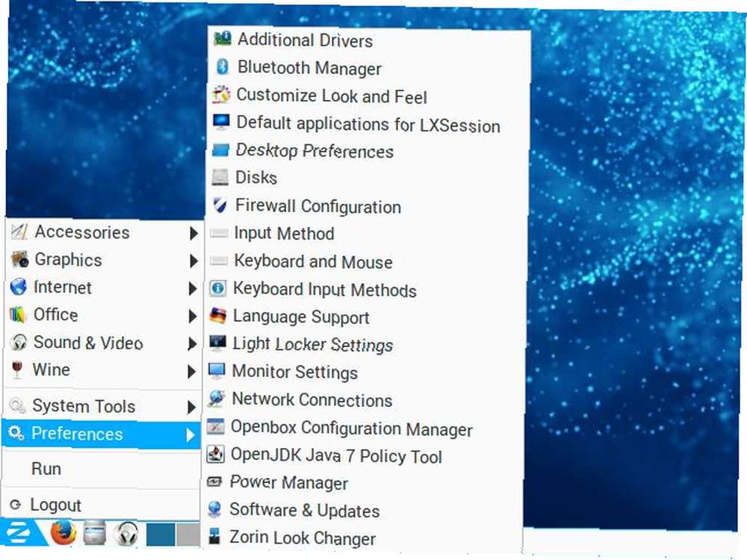
Task: Open Light Locker Settings entry
Action: (366, 344)
